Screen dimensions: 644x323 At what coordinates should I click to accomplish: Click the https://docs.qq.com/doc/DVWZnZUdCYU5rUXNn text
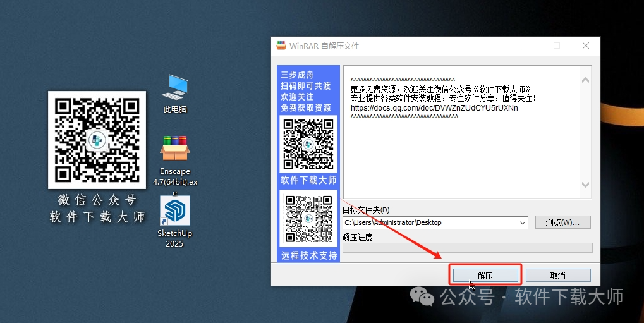click(x=434, y=108)
